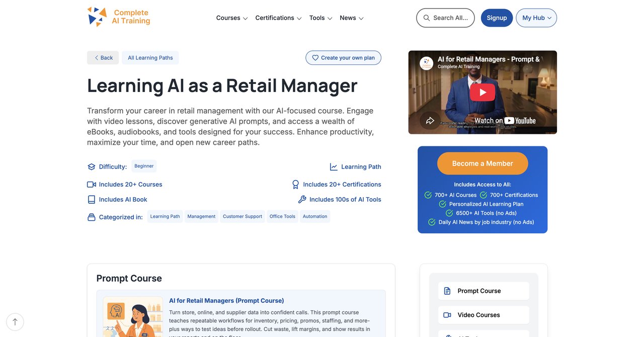Viewport: 644px width, 337px height.
Task: Click Create your own plan button
Action: click(343, 58)
